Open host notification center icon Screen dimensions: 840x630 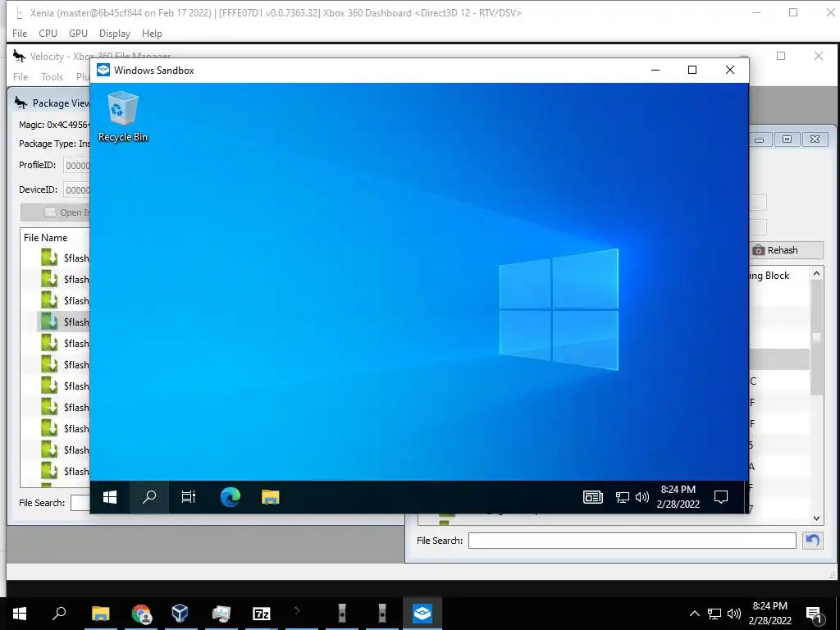814,614
